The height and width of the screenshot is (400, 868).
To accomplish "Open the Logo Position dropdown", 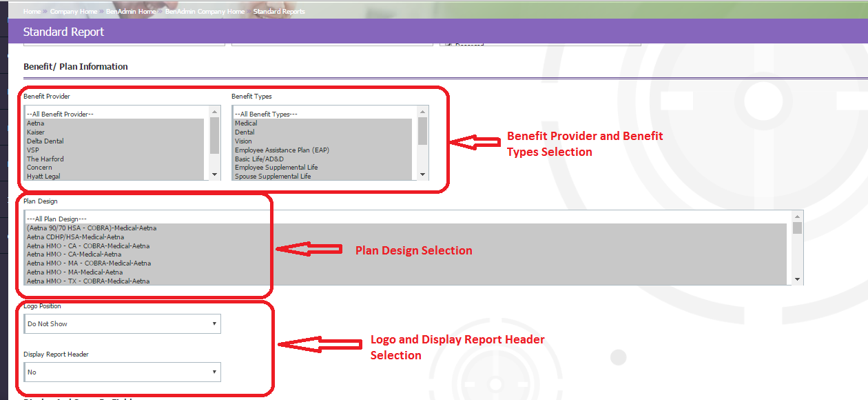I will [123, 323].
